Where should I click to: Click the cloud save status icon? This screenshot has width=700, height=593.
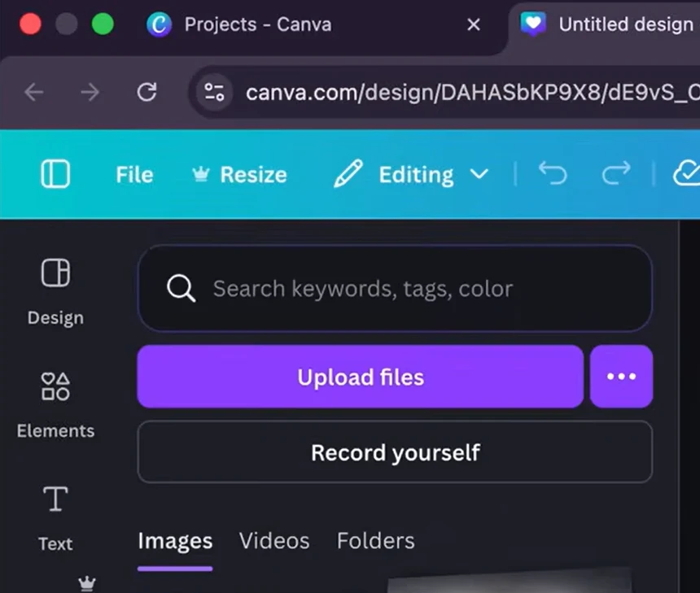(x=686, y=174)
